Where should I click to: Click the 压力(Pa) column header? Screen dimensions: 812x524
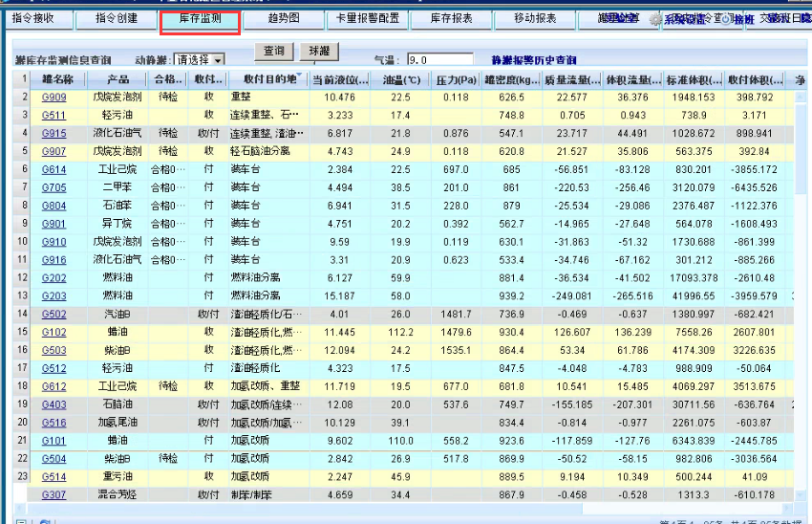(x=456, y=79)
